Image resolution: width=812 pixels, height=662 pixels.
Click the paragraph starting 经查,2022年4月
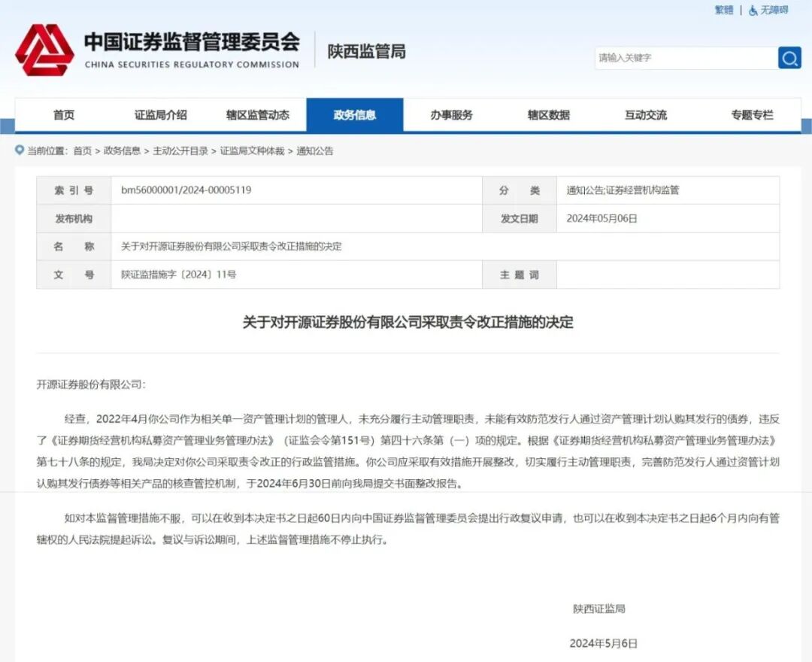pos(408,451)
